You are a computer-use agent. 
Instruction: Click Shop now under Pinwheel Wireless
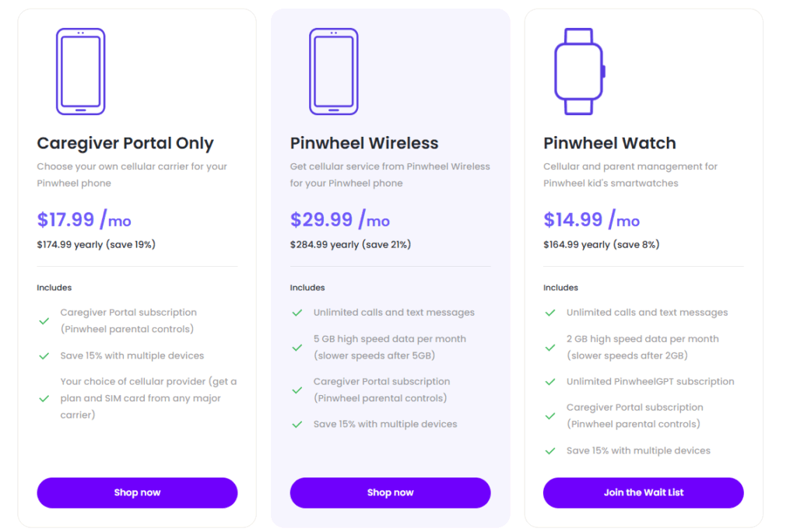(391, 492)
